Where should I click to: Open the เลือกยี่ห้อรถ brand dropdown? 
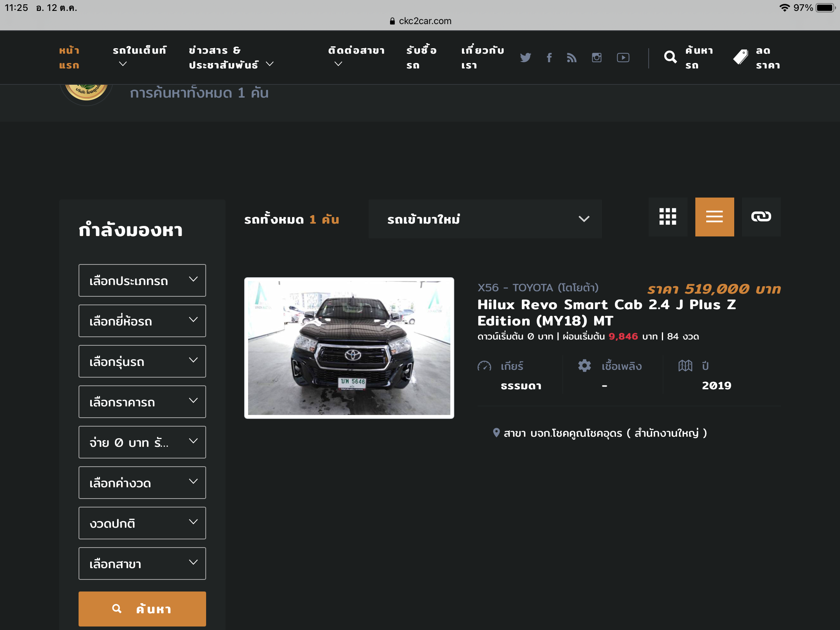pyautogui.click(x=142, y=321)
